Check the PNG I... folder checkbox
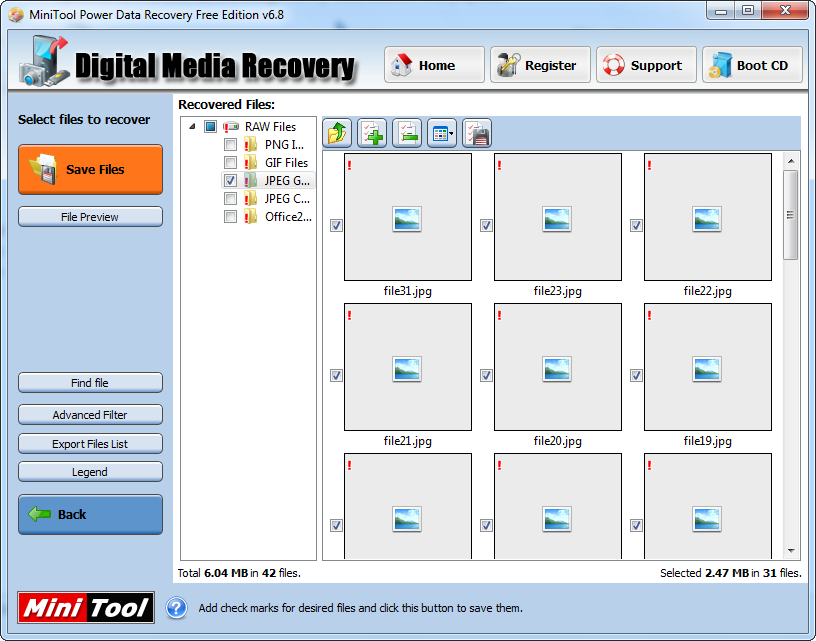Image resolution: width=816 pixels, height=641 pixels. coord(230,145)
